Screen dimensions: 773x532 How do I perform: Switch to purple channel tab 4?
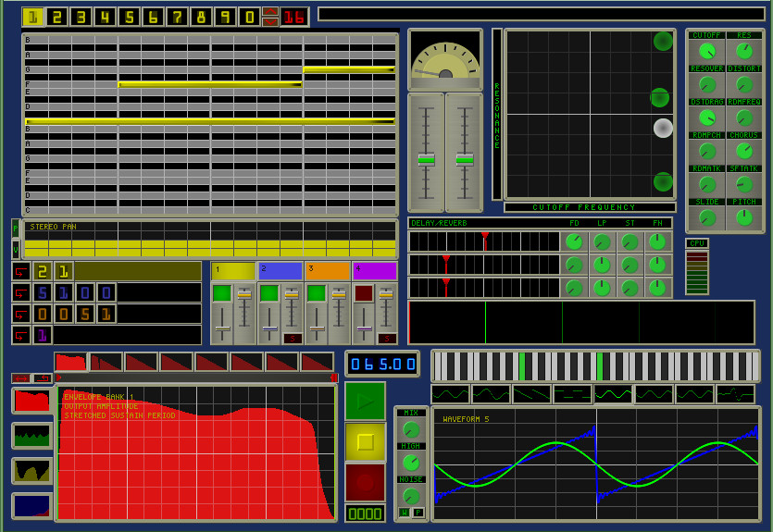tap(375, 271)
